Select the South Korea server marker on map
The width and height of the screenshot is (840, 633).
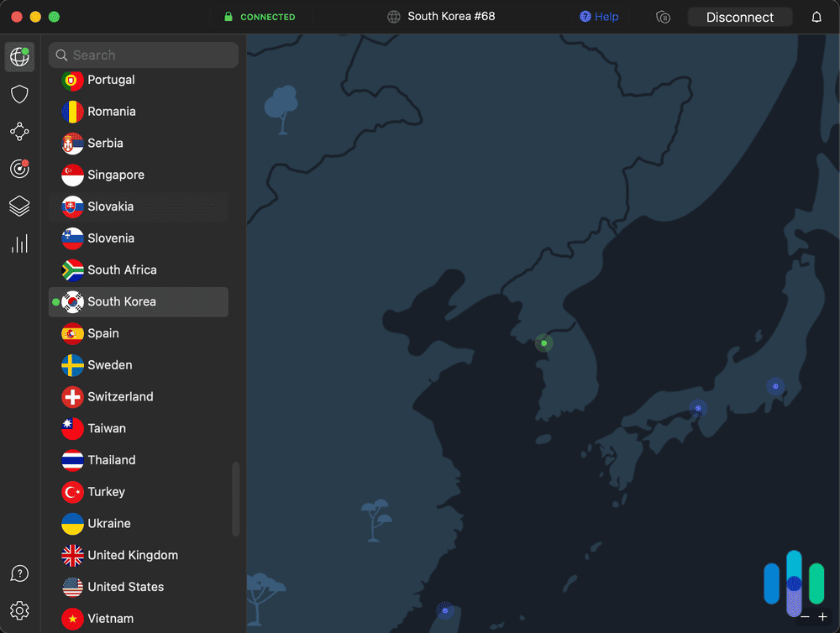(543, 343)
